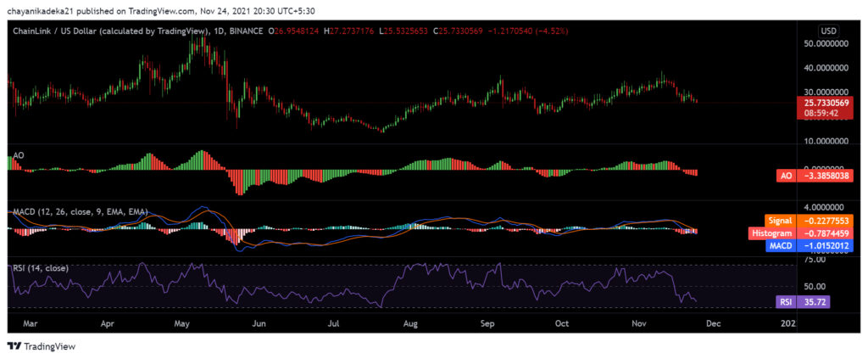Viewport: 868px width, 359px height.
Task: Click the May label on the time axis
Action: coord(182,323)
